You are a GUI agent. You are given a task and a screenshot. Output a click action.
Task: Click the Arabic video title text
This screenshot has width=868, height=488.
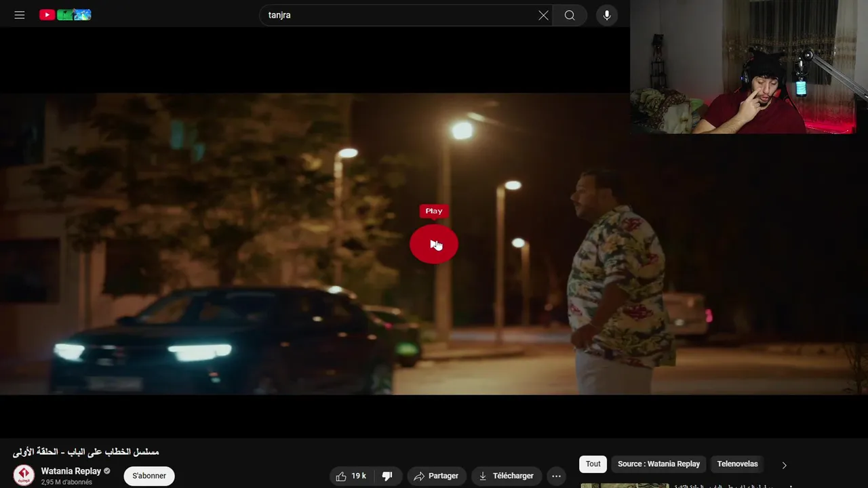pyautogui.click(x=86, y=451)
